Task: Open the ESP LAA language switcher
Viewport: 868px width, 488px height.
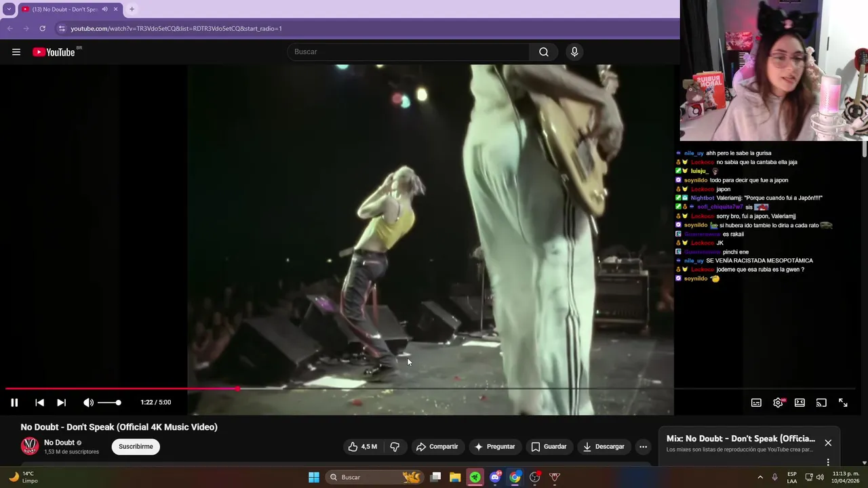Action: [x=792, y=477]
